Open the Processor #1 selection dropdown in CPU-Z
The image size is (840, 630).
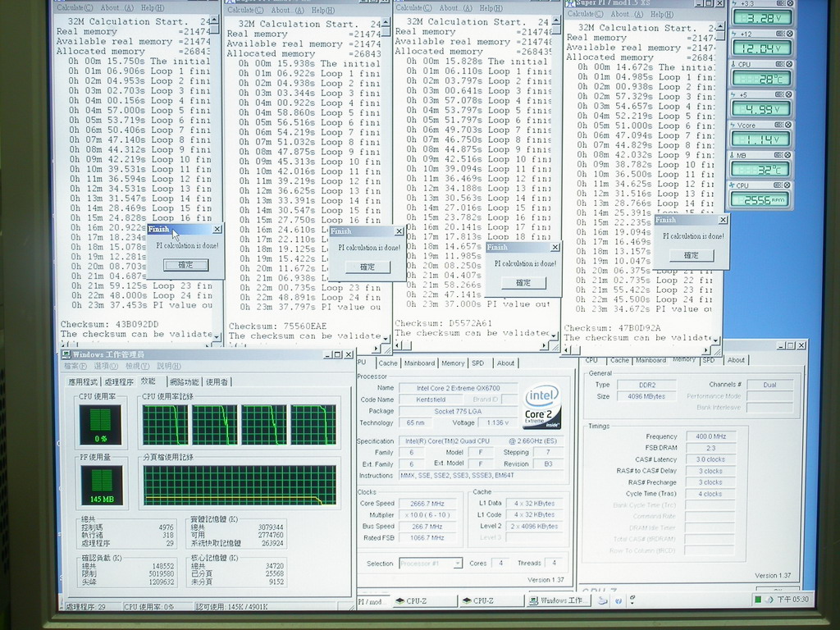pos(458,564)
